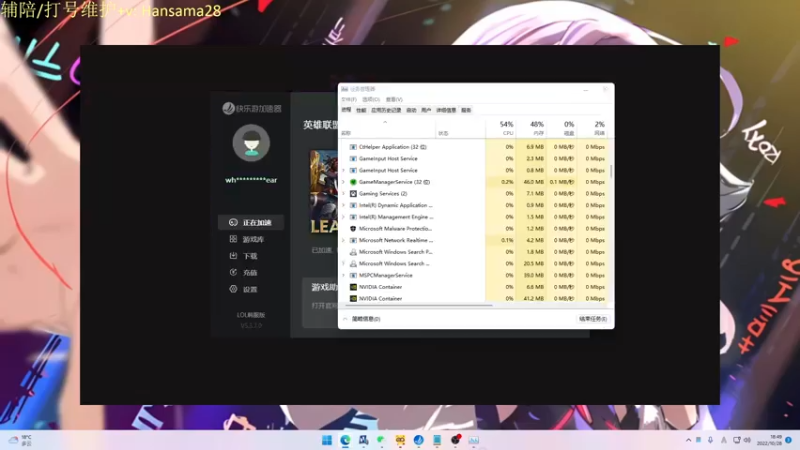Image resolution: width=800 pixels, height=450 pixels.
Task: Open the 查看(V) menu in Task Manager
Action: (x=394, y=99)
